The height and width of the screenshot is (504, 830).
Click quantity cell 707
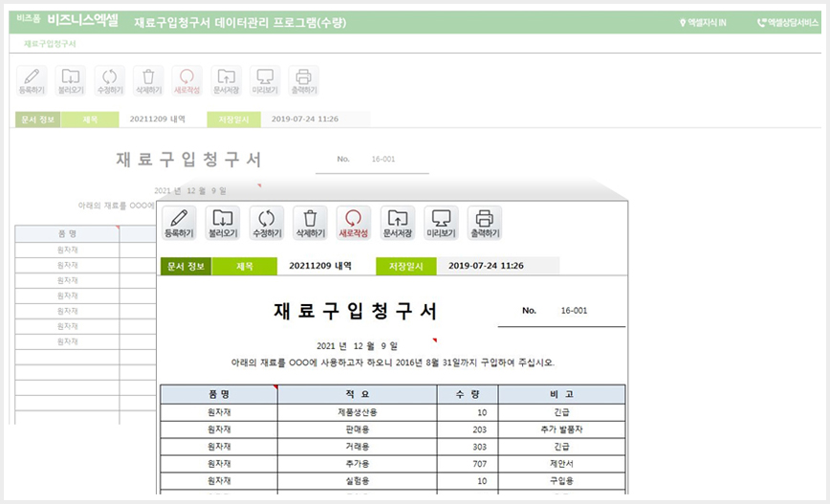tap(468, 464)
